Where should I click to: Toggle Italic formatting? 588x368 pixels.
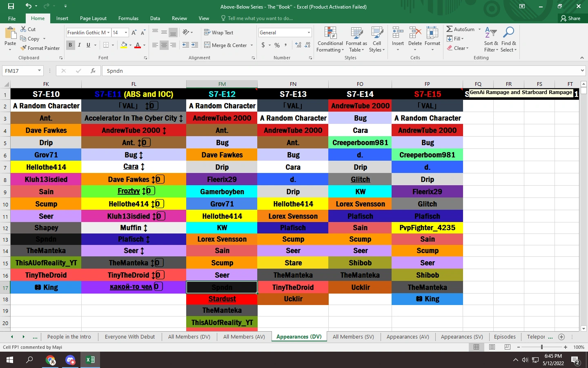coord(79,45)
